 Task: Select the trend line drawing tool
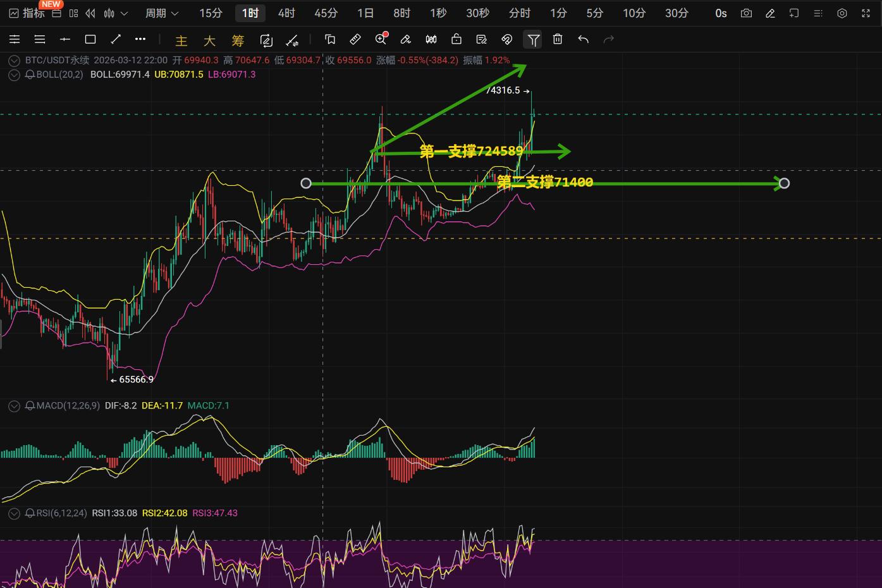tap(115, 39)
